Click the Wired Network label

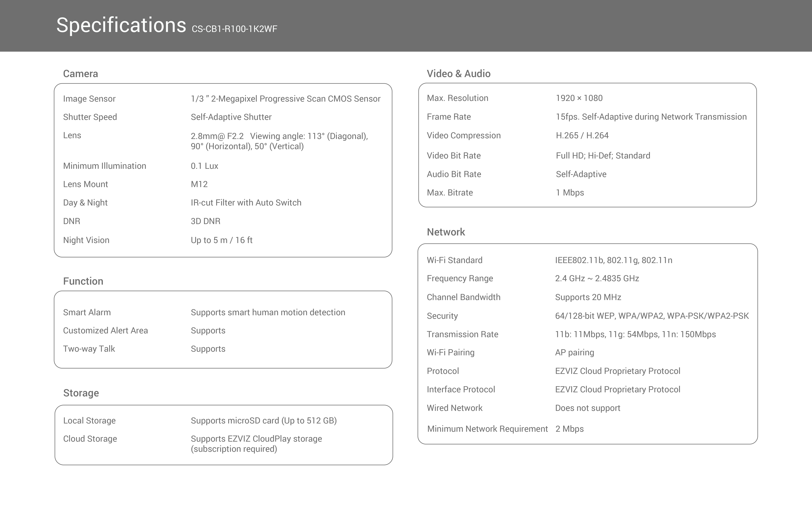[455, 408]
